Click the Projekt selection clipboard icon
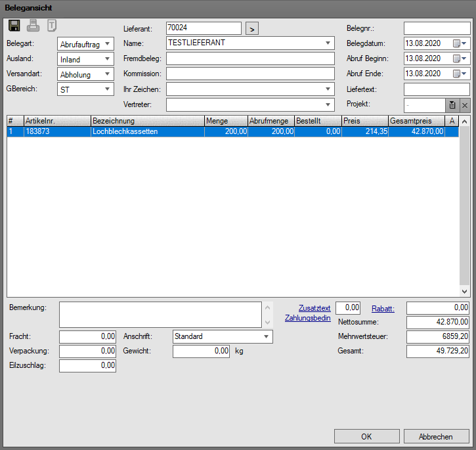The height and width of the screenshot is (450, 476). (x=452, y=105)
